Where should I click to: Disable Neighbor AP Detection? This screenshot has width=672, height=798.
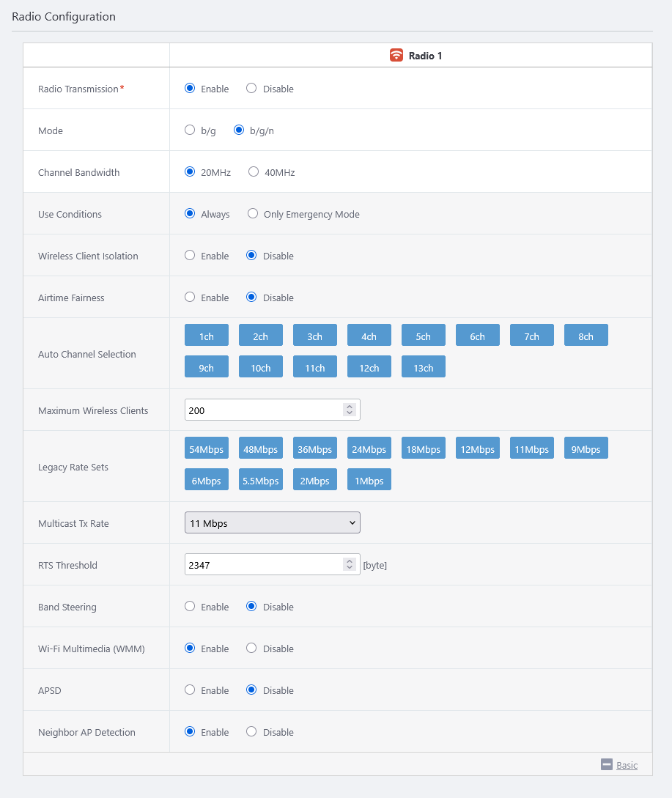coord(251,732)
